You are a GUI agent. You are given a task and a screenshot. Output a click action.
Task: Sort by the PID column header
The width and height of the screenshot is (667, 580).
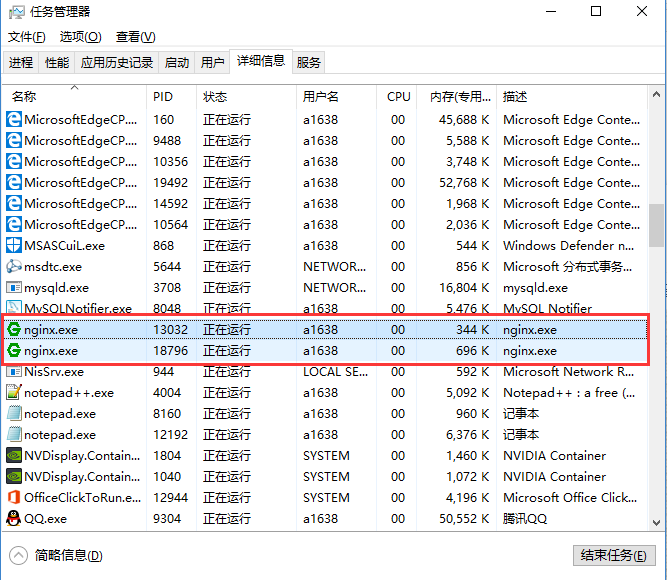(x=171, y=97)
